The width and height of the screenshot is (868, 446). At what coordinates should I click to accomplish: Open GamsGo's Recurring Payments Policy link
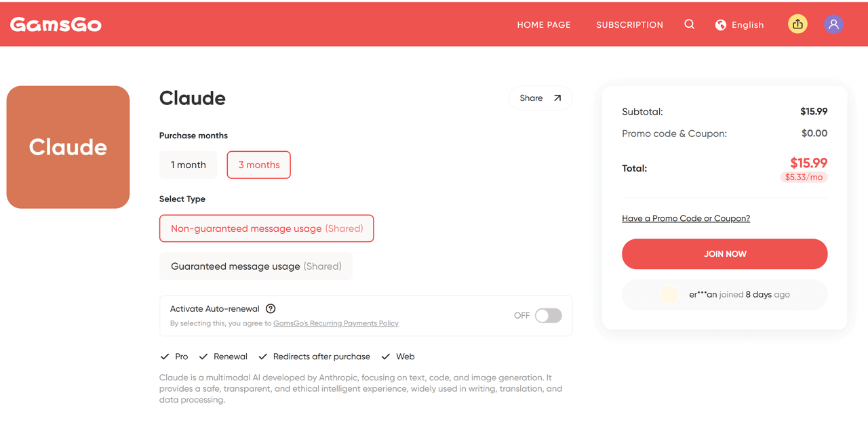[x=336, y=323]
